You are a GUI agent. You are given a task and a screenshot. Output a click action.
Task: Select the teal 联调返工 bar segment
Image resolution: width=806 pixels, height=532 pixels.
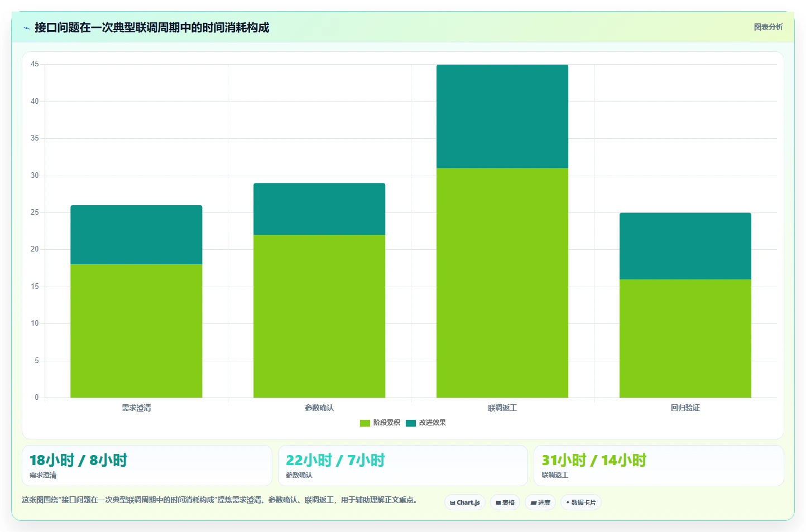[502, 116]
